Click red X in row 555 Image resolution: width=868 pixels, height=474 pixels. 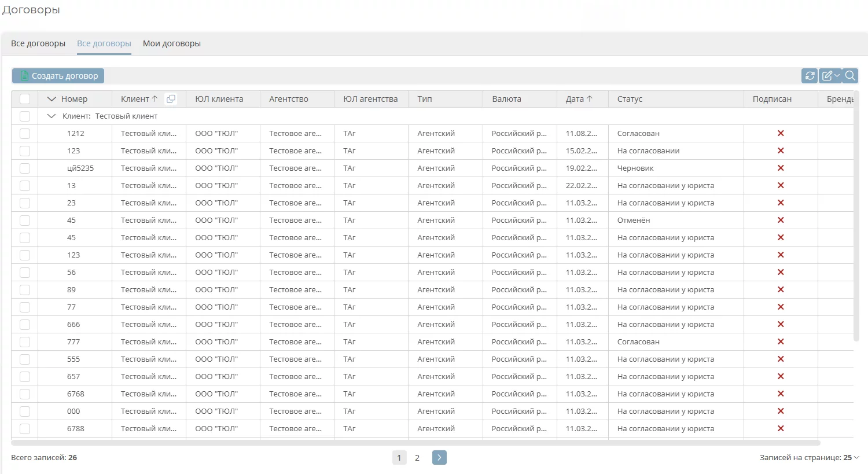(x=781, y=359)
